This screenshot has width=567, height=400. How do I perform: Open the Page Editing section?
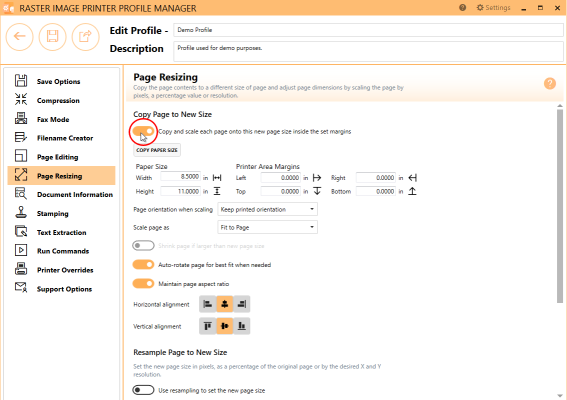pos(61,157)
